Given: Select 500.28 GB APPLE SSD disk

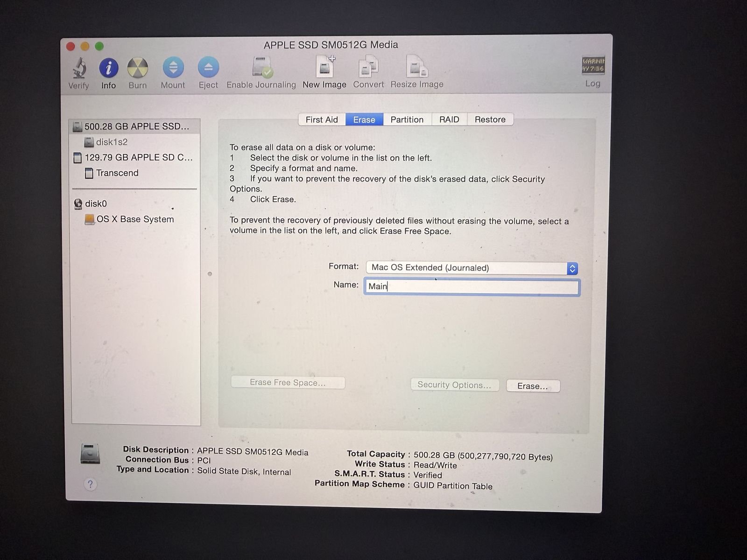Looking at the screenshot, I should (x=134, y=126).
